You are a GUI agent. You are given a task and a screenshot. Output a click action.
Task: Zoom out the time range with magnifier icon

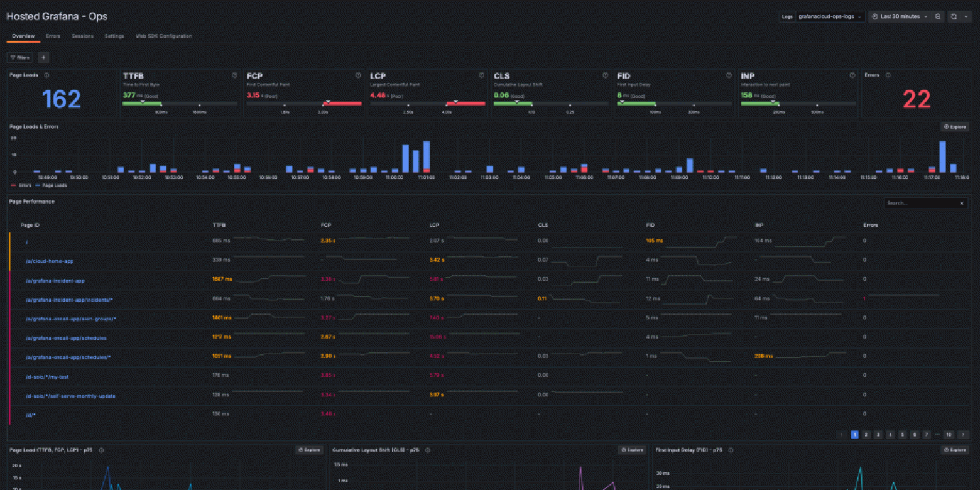click(x=937, y=16)
